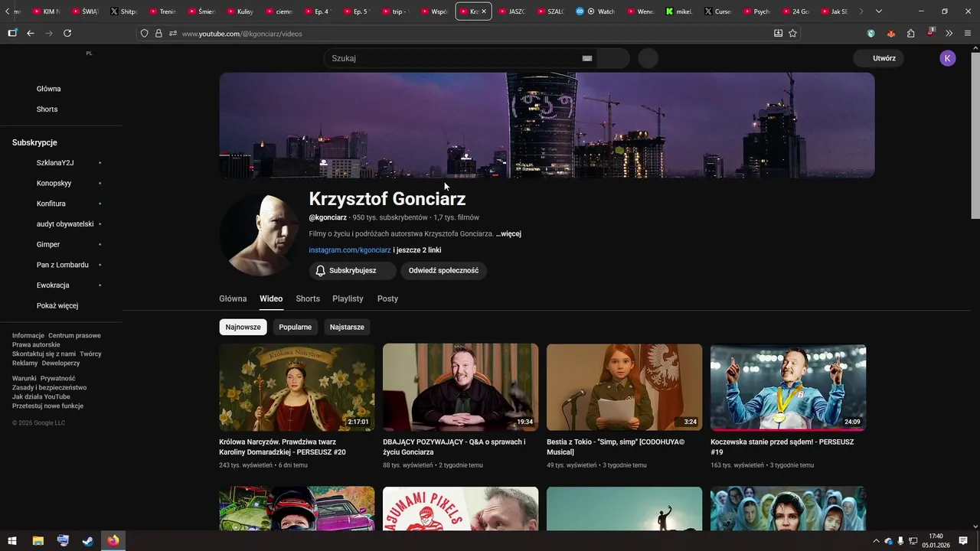Reload the page with the refresh icon

click(x=67, y=34)
